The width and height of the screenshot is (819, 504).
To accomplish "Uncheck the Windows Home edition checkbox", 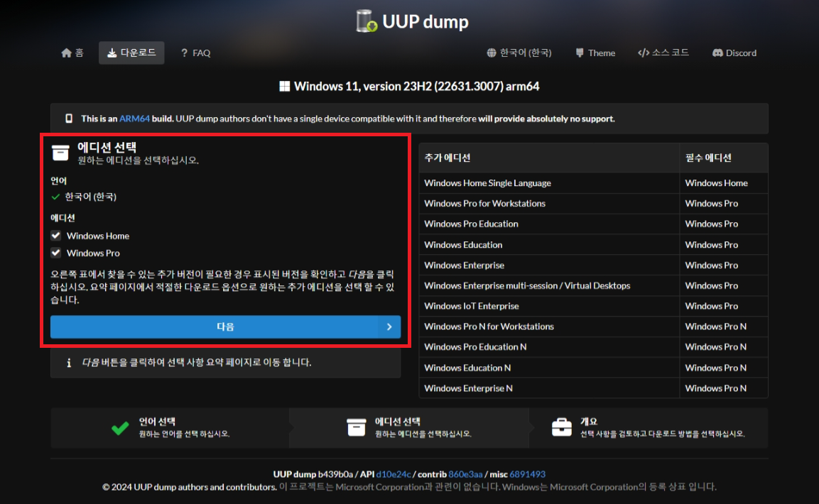I will coord(56,235).
